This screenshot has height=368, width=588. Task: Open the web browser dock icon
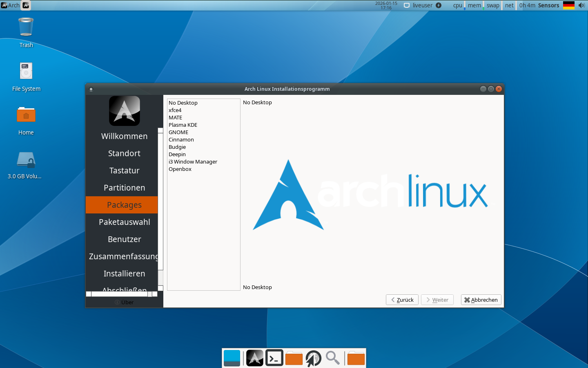point(314,358)
